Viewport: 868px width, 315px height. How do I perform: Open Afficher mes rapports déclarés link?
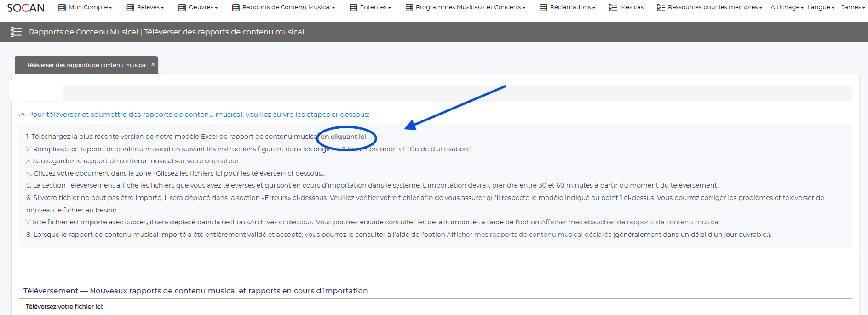[x=529, y=235]
